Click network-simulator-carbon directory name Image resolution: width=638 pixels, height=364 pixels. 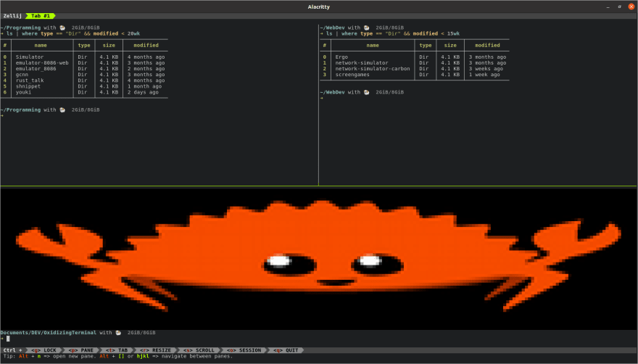click(373, 69)
